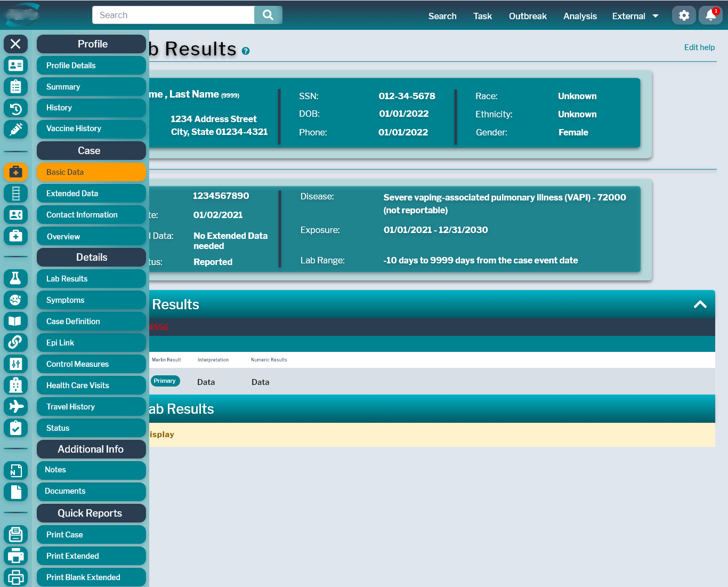Viewport: 728px width, 587px height.
Task: Click the Overview medical kit icon
Action: [15, 236]
